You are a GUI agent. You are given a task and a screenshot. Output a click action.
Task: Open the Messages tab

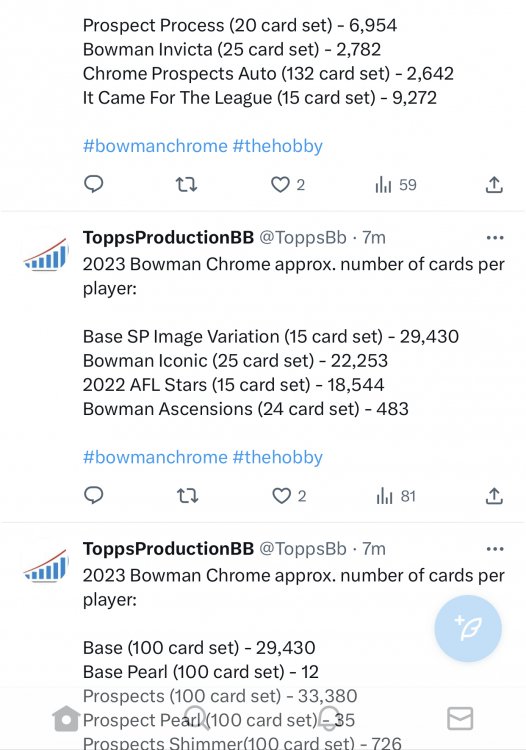click(x=460, y=718)
